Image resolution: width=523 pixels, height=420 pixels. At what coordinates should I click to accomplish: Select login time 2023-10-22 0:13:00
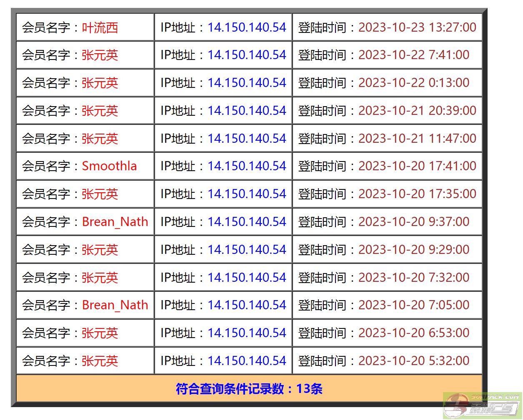414,83
